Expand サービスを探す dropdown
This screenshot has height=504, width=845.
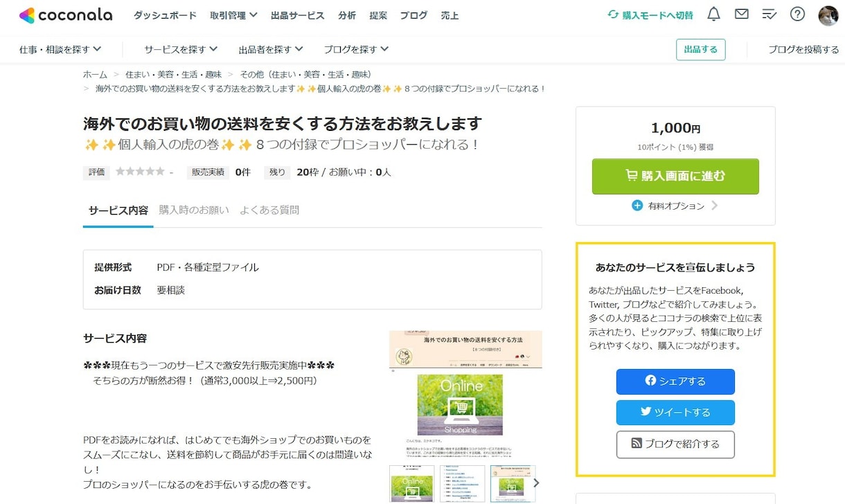[x=181, y=49]
